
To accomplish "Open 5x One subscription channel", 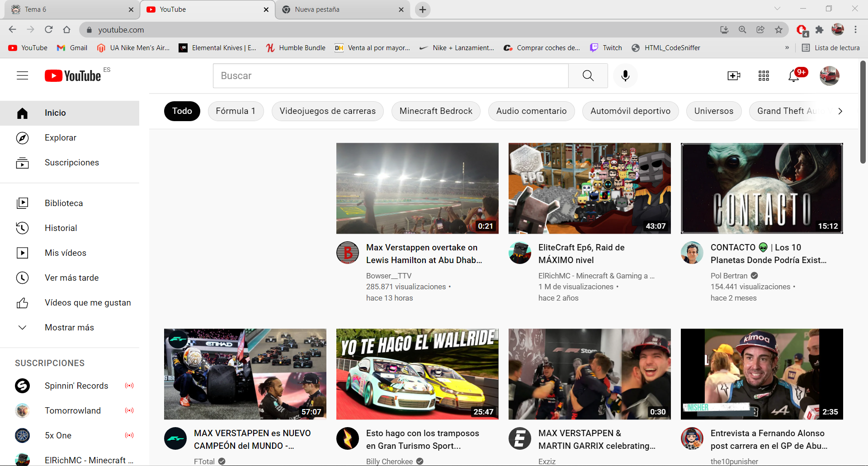I will 70,436.
